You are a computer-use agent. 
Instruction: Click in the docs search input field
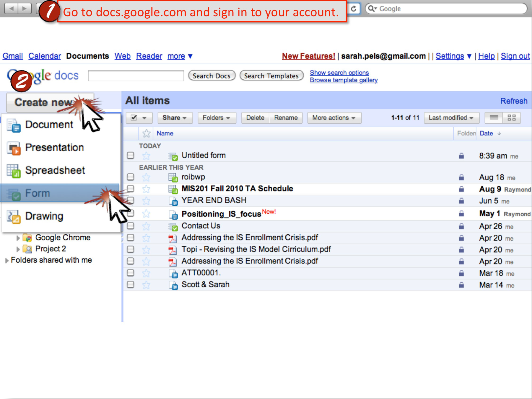(x=136, y=76)
